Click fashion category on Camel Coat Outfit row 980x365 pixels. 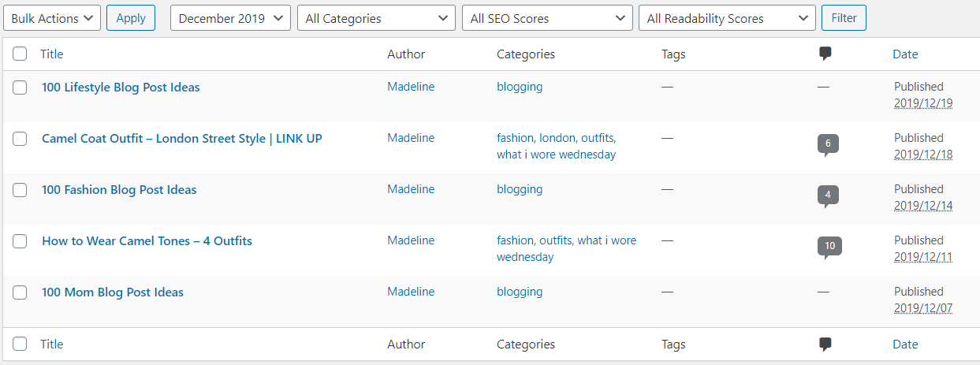coord(515,138)
